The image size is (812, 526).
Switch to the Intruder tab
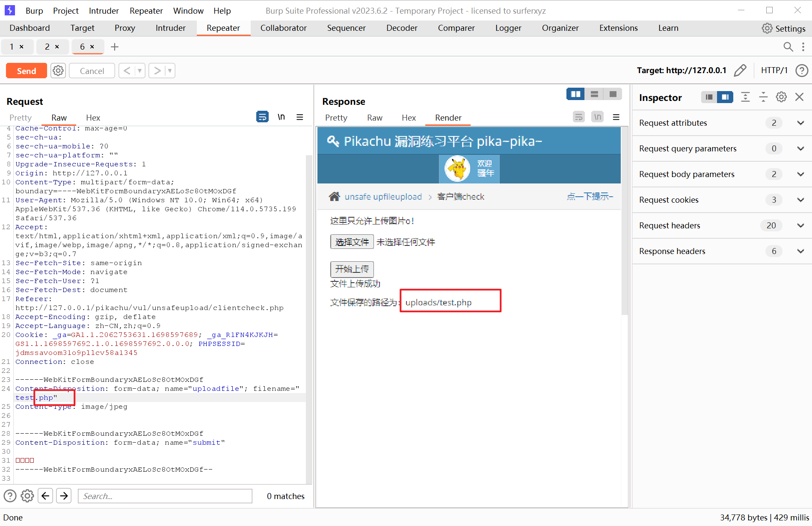[170, 28]
